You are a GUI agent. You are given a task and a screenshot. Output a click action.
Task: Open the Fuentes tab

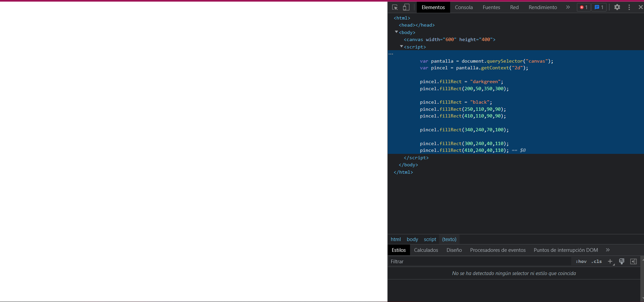coord(491,7)
